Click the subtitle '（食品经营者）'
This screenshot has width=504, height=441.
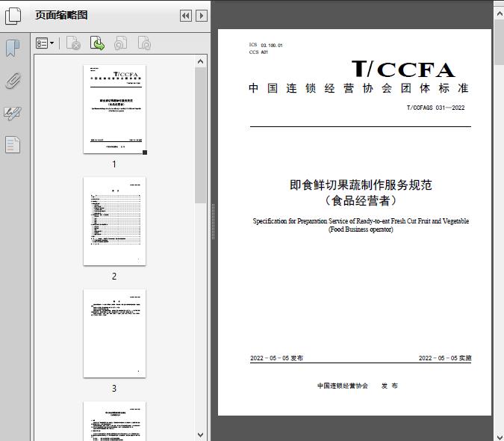(361, 201)
